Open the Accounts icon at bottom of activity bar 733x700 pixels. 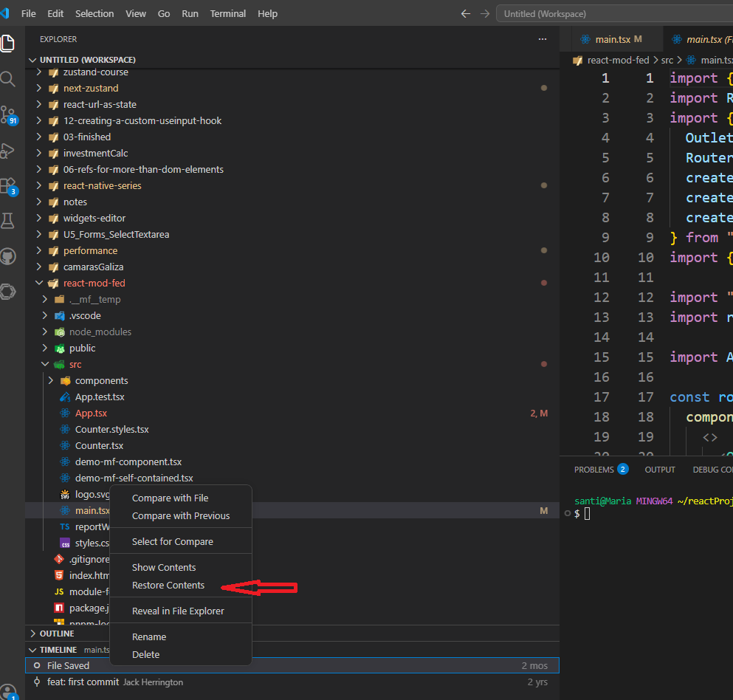tap(8, 691)
